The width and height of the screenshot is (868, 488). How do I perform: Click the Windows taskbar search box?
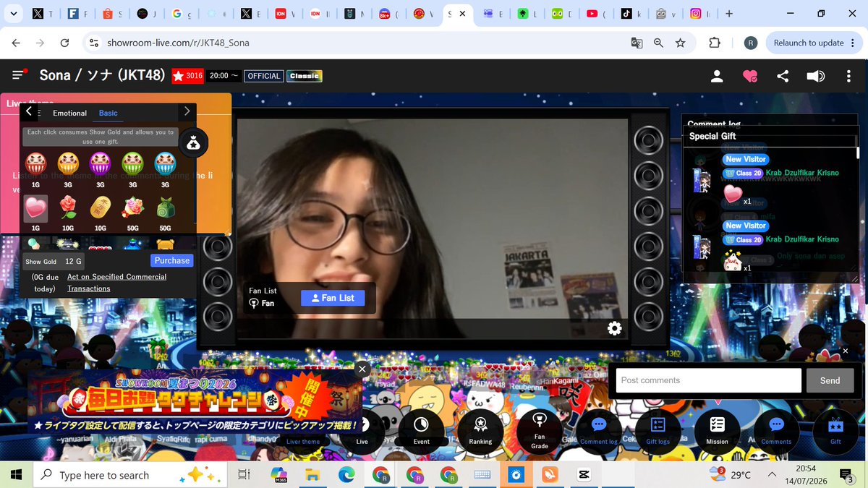[130, 475]
